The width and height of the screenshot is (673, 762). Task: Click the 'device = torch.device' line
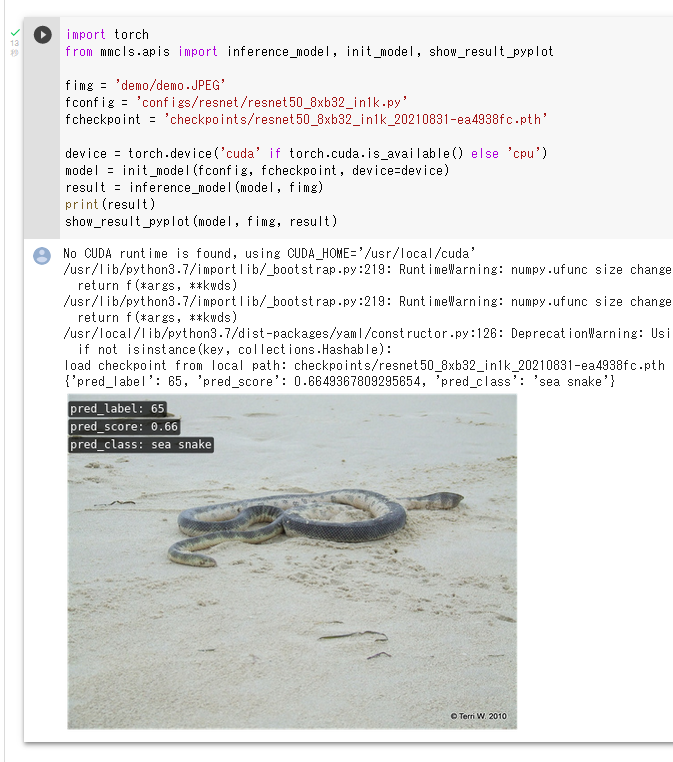click(x=306, y=154)
